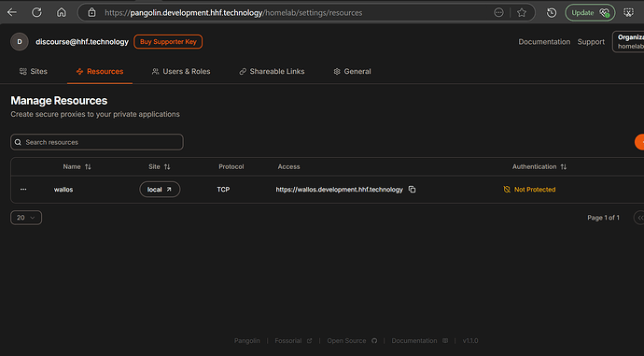Open the address bar more options button
The height and width of the screenshot is (356, 644).
(498, 13)
